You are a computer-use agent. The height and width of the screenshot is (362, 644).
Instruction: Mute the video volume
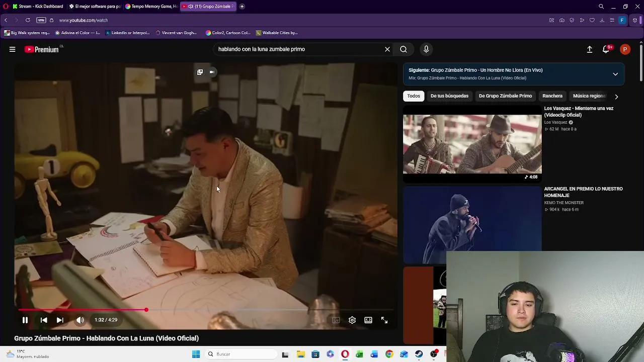[80, 320]
